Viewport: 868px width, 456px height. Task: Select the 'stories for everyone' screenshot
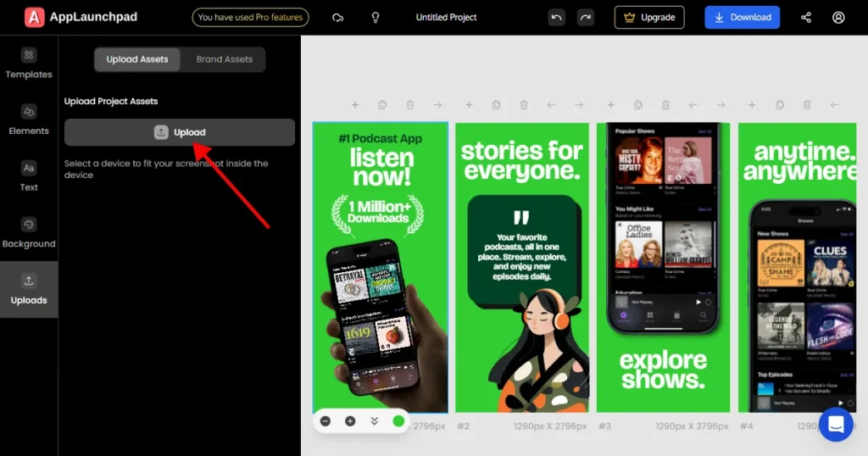[522, 267]
